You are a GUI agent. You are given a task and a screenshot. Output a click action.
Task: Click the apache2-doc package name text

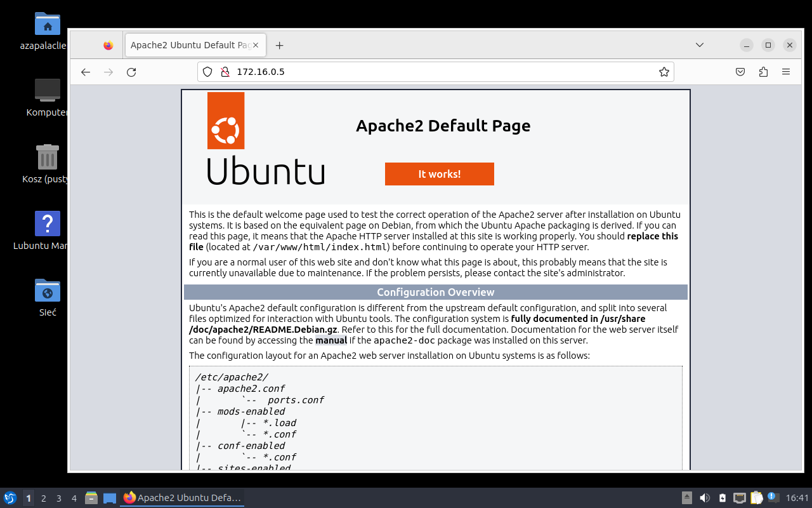403,340
